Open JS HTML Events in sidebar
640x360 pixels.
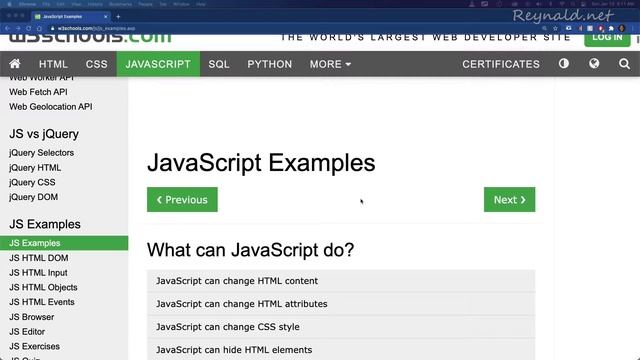point(42,302)
